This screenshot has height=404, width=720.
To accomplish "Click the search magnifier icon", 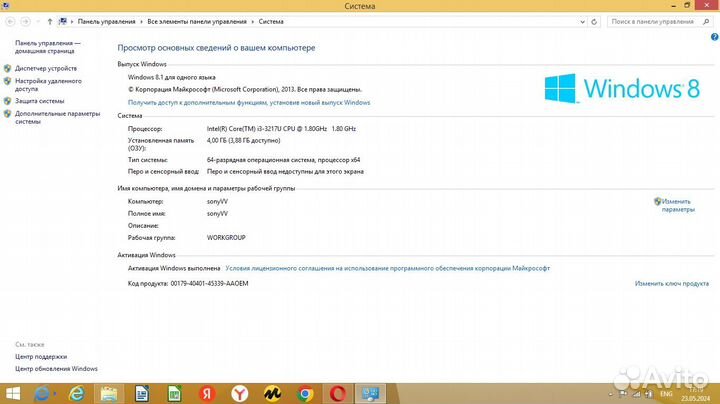I will [706, 22].
